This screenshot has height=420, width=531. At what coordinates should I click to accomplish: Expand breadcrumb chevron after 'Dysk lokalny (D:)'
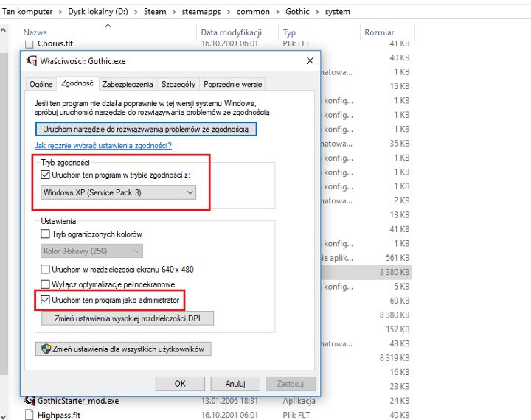136,12
